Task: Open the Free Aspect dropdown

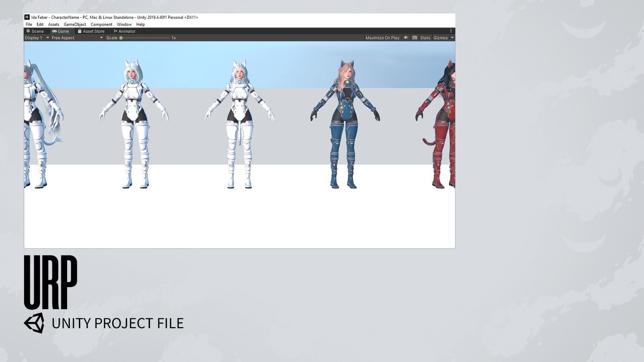Action: tap(77, 38)
